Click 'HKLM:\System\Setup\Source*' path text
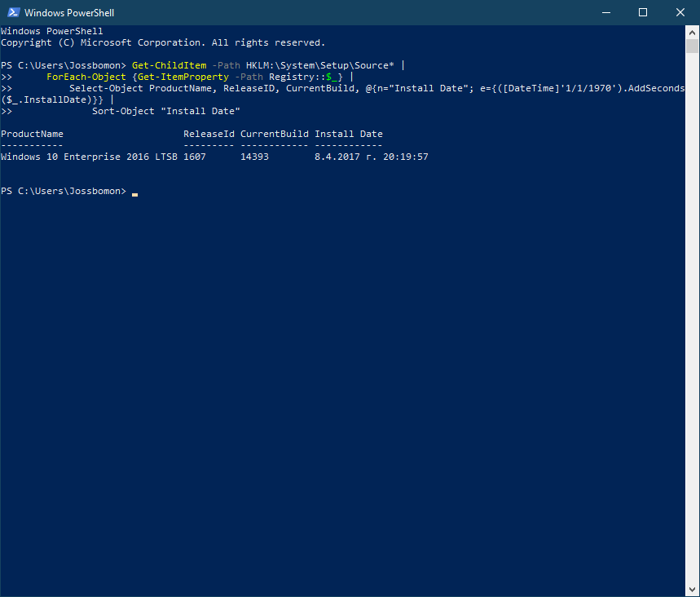Screen dimensions: 700x597 click(x=320, y=65)
